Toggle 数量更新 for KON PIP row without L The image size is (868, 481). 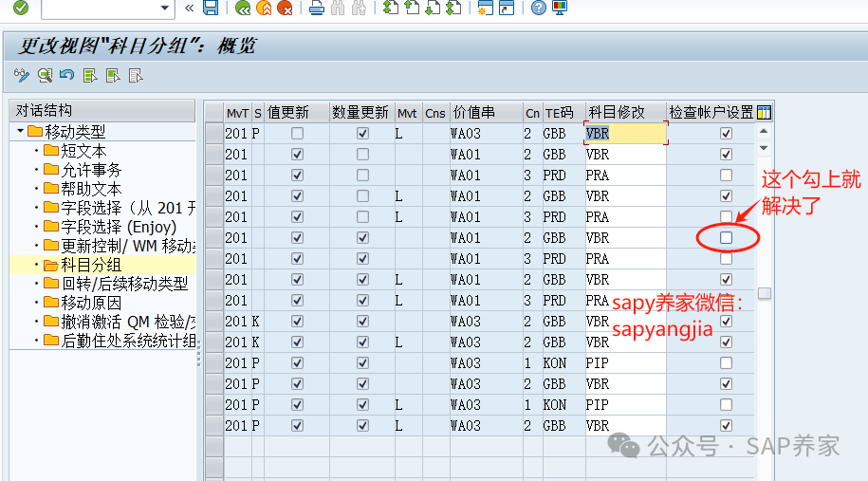(x=362, y=363)
